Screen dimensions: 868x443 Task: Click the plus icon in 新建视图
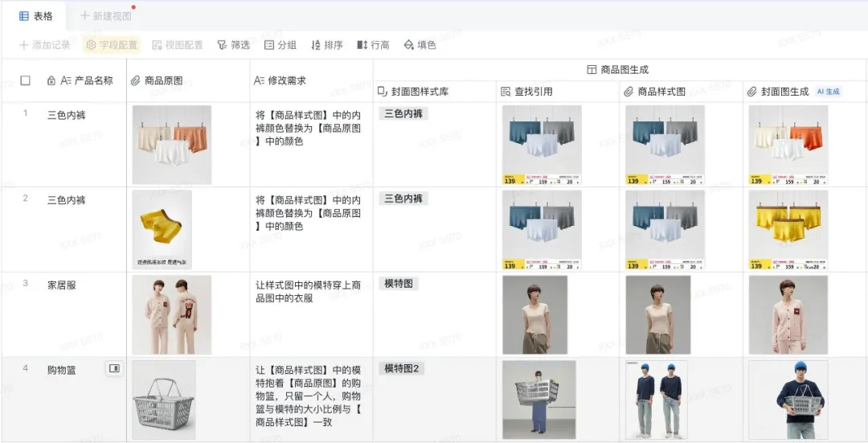pyautogui.click(x=84, y=16)
